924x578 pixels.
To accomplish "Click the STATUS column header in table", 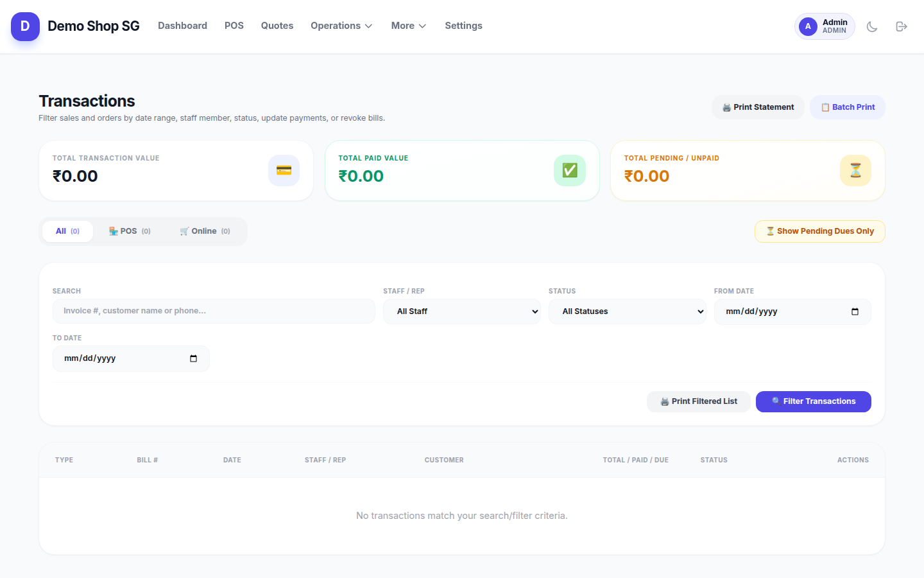I will pyautogui.click(x=714, y=460).
